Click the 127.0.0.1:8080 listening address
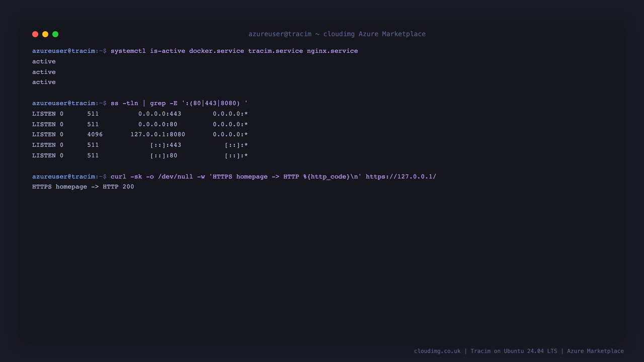 click(x=157, y=134)
